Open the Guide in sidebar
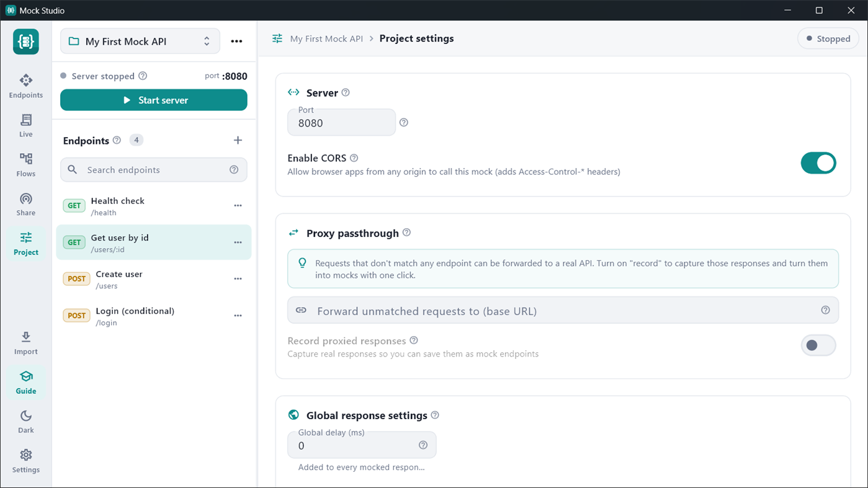Image resolution: width=868 pixels, height=488 pixels. click(26, 383)
